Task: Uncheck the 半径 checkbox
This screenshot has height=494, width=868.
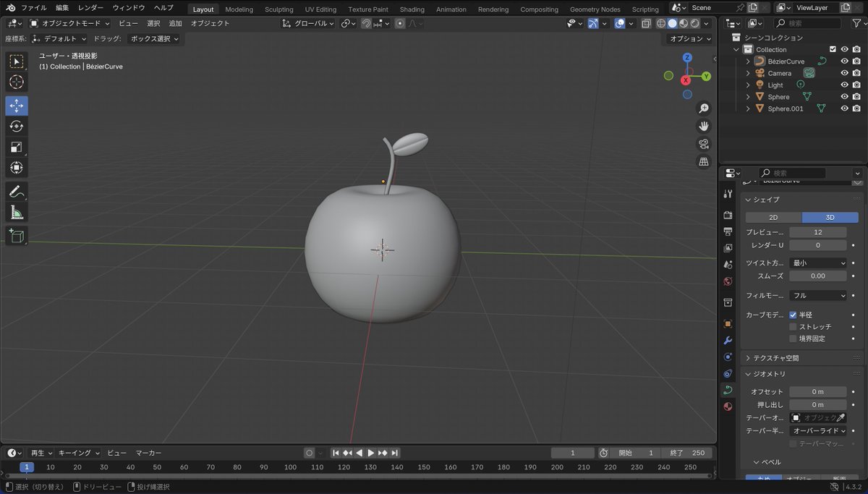Action: [793, 315]
